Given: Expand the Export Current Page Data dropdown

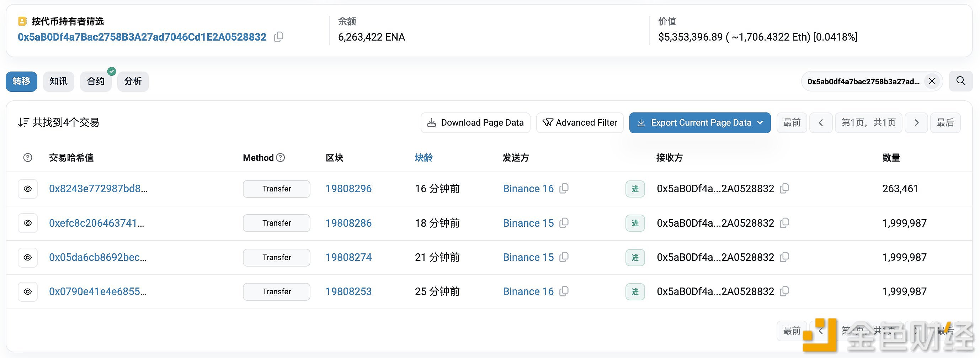Looking at the screenshot, I should tap(761, 122).
